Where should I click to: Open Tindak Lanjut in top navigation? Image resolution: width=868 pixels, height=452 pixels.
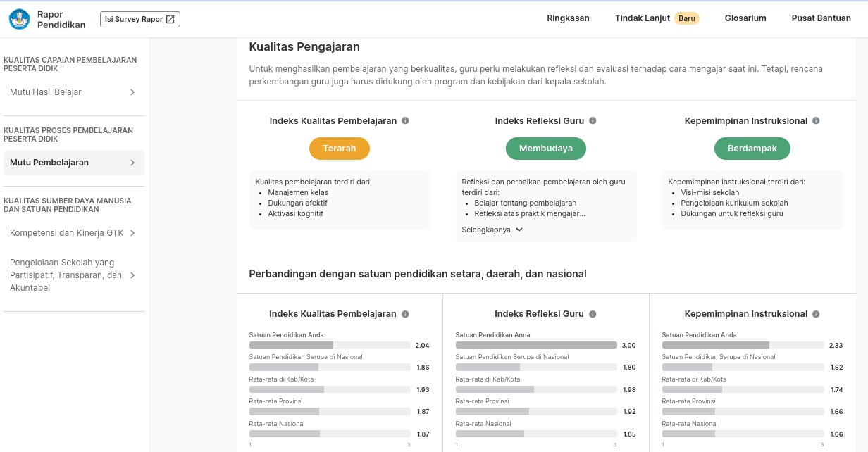point(657,18)
